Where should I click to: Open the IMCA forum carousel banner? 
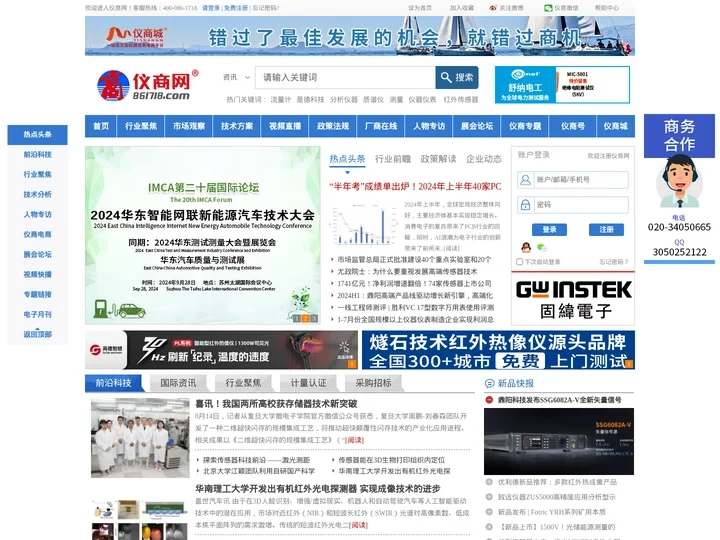(202, 235)
